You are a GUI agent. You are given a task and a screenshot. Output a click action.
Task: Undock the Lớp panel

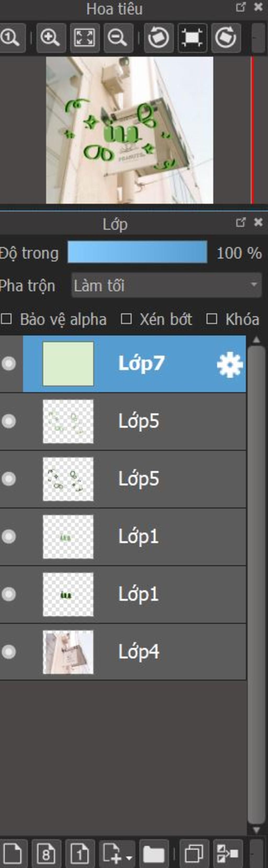[x=241, y=222]
